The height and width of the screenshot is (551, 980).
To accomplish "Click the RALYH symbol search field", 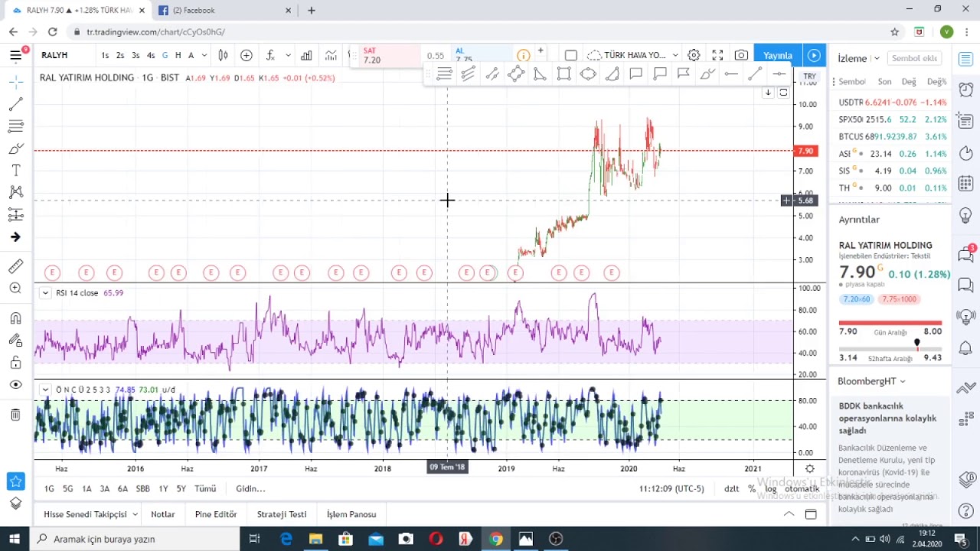I will click(x=65, y=55).
